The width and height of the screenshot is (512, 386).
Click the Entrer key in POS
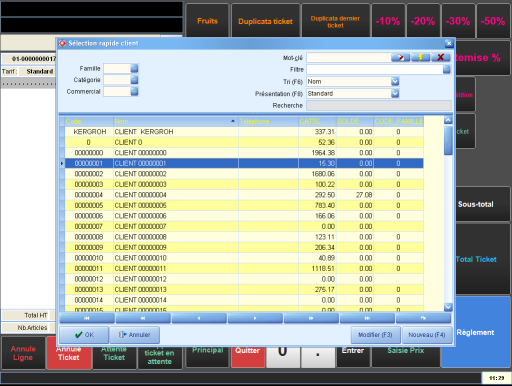click(353, 356)
